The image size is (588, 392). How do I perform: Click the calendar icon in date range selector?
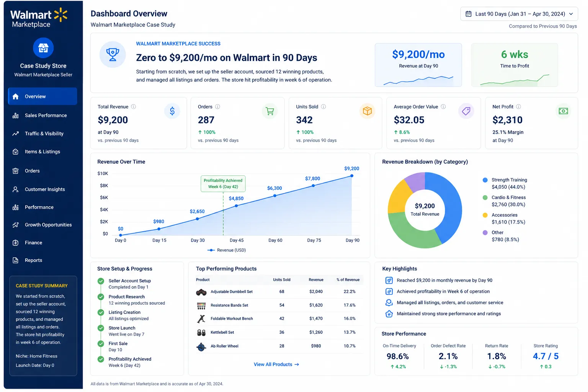[468, 14]
